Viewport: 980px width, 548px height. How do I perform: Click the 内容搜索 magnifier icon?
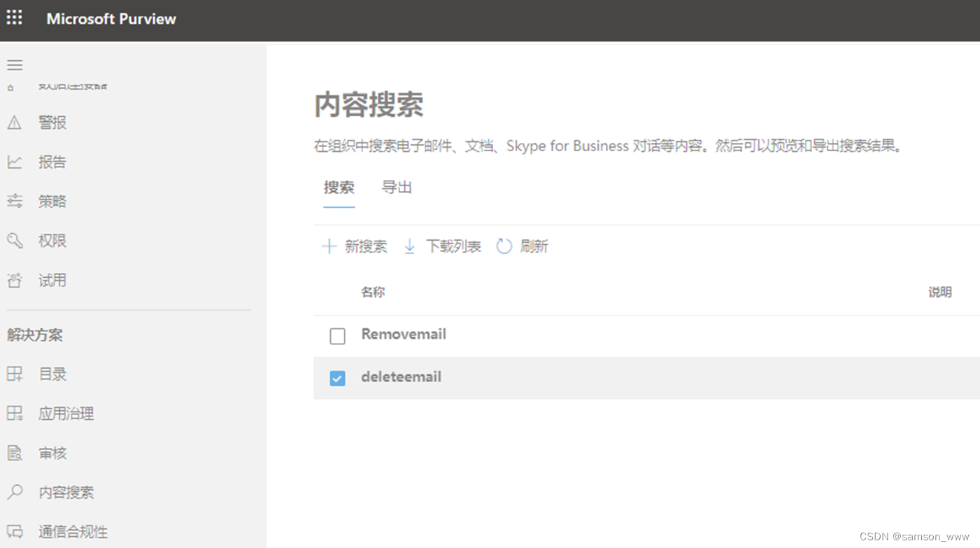(x=15, y=493)
